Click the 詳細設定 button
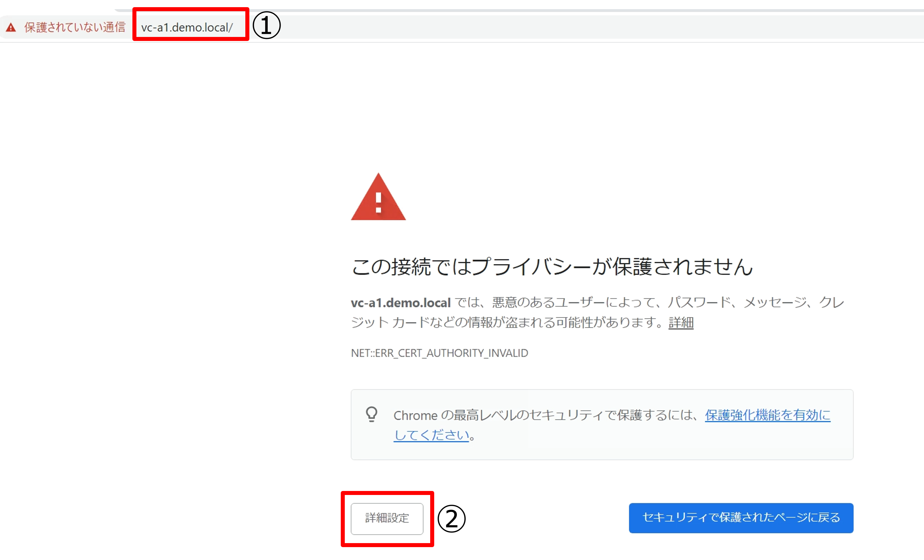The width and height of the screenshot is (924, 560). (387, 518)
